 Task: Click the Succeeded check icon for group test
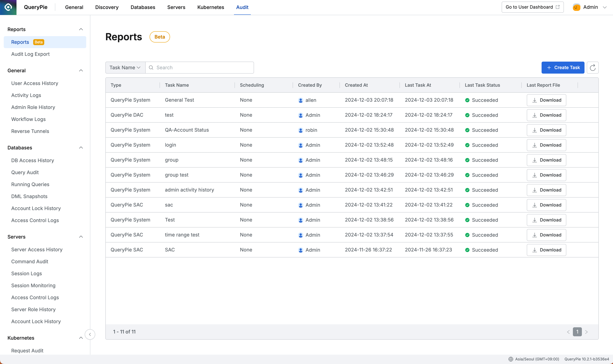pyautogui.click(x=467, y=175)
